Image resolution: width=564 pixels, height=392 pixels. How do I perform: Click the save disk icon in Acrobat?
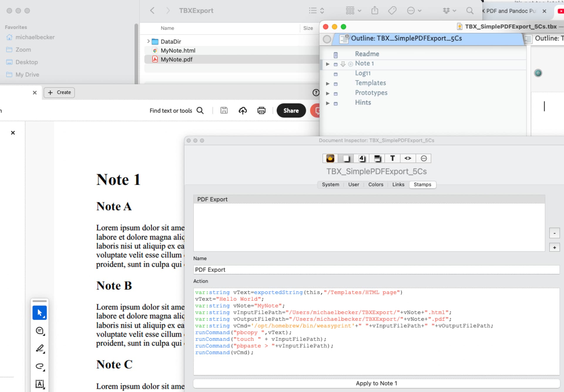224,110
